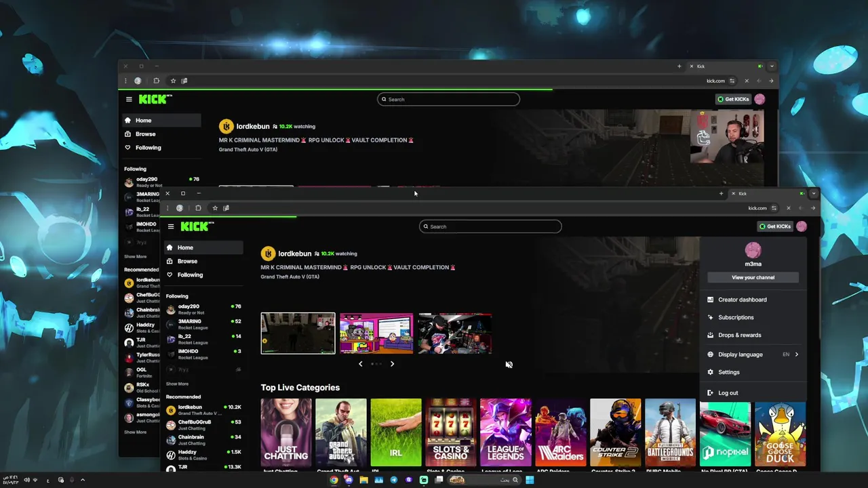
Task: Expand Show More under back Recommended list
Action: click(135, 432)
